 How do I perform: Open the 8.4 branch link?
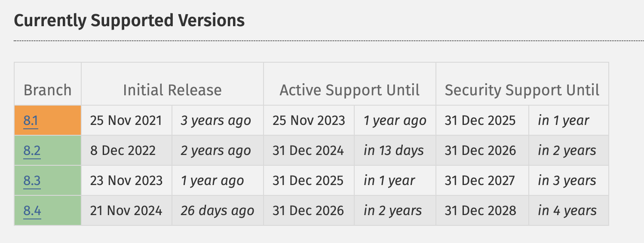32,211
